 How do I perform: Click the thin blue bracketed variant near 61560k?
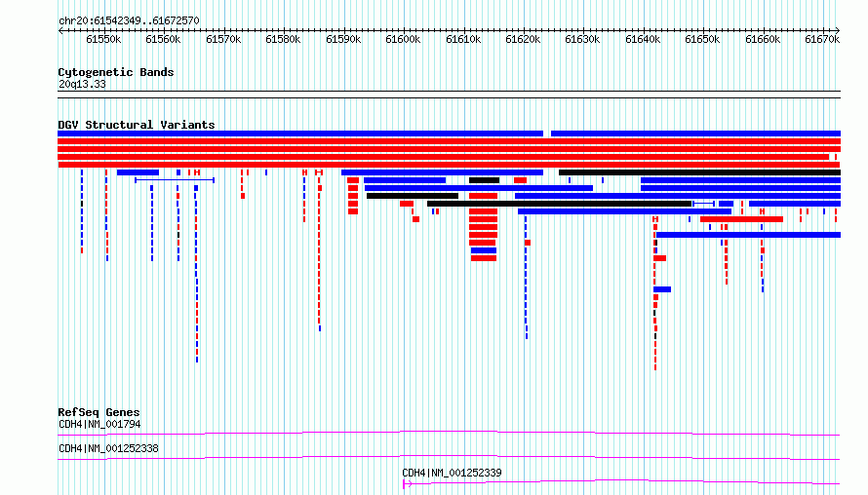[x=175, y=180]
